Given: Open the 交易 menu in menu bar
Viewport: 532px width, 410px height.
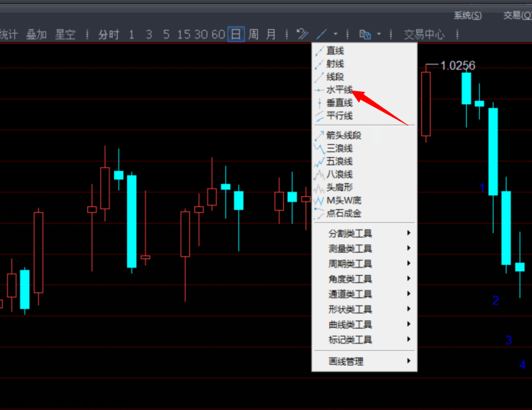Looking at the screenshot, I should (x=514, y=15).
